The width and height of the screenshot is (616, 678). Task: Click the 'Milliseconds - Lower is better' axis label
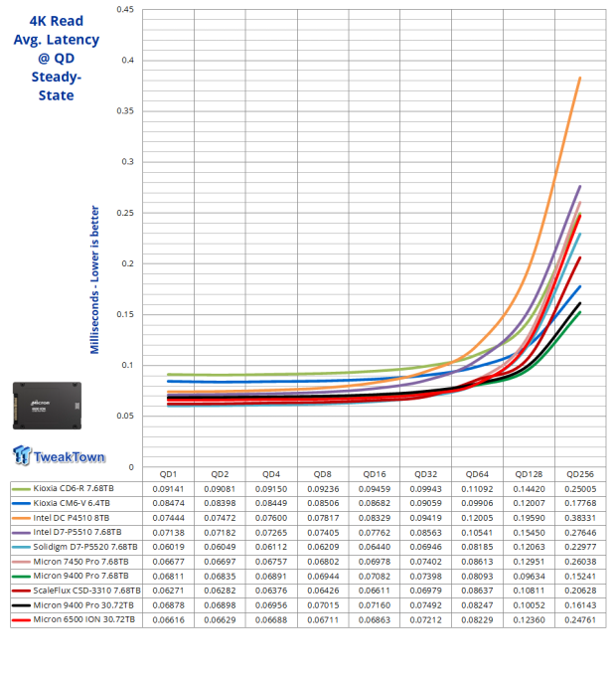tap(94, 279)
